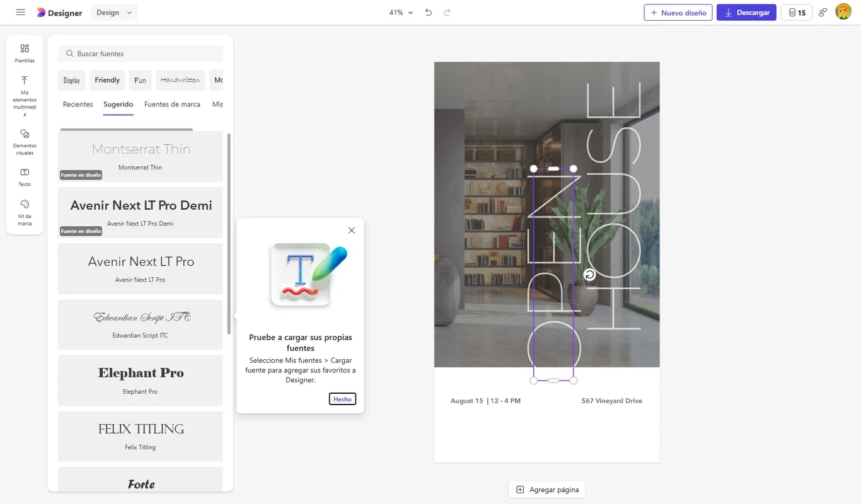The height and width of the screenshot is (504, 861).
Task: Undo the last action
Action: tap(429, 13)
